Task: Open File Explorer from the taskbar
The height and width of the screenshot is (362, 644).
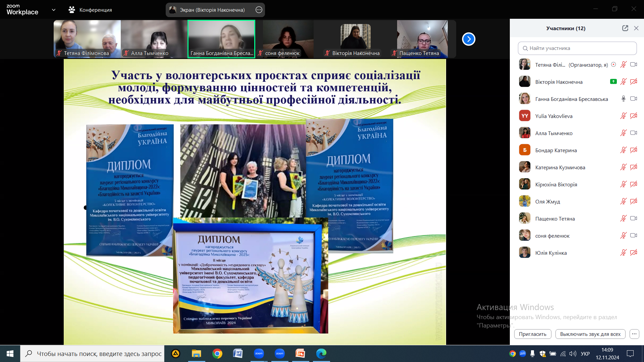Action: [x=196, y=354]
